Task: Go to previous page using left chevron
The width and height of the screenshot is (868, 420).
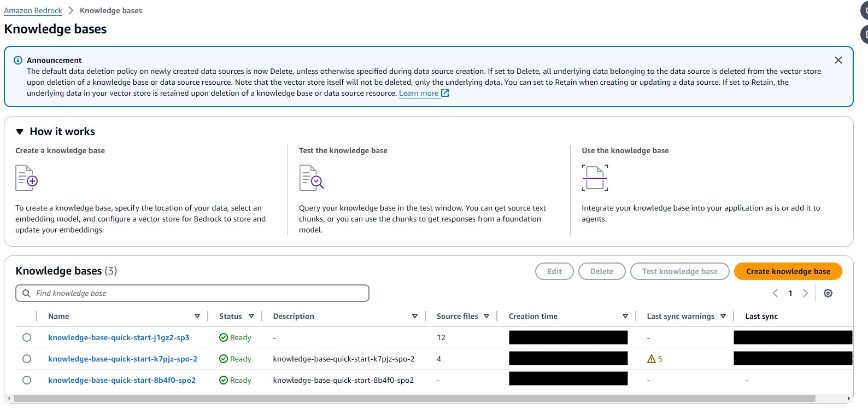Action: click(775, 293)
